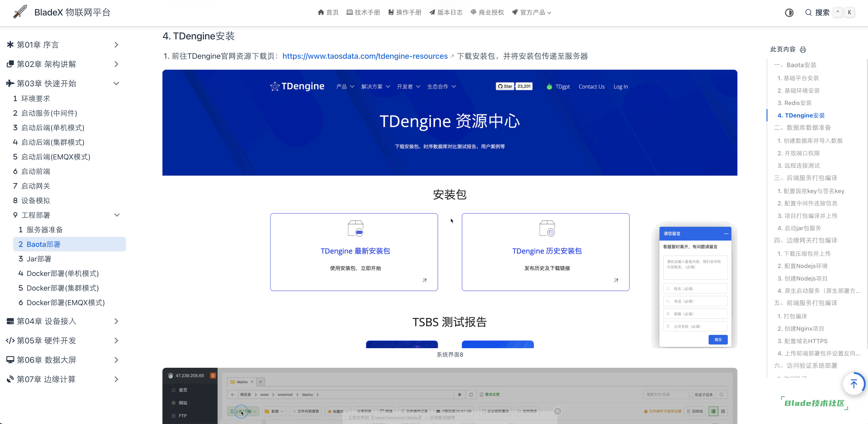868x424 pixels.
Task: Click the BladeX sword logo icon
Action: (x=20, y=12)
